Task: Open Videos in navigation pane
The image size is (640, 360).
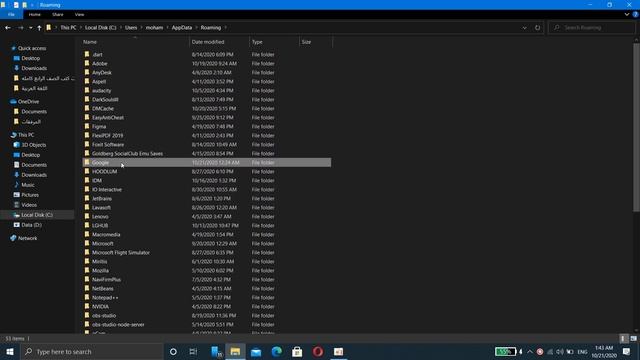Action: [x=29, y=205]
